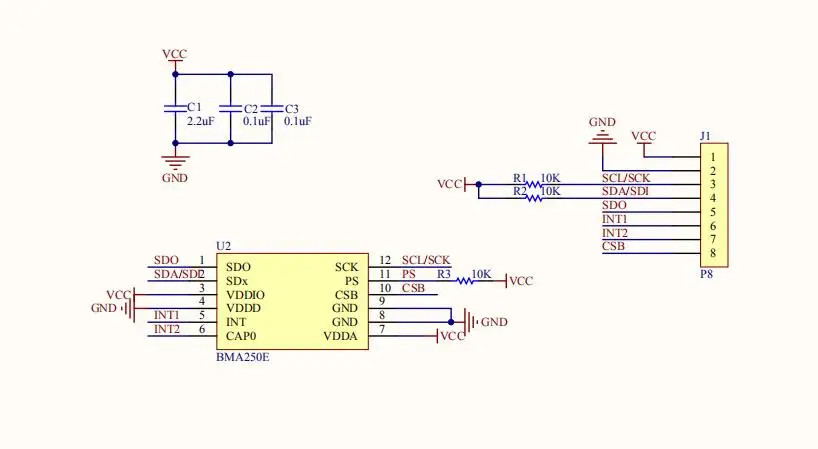Click the GND symbol above header J1
This screenshot has width=818, height=449.
tap(603, 131)
